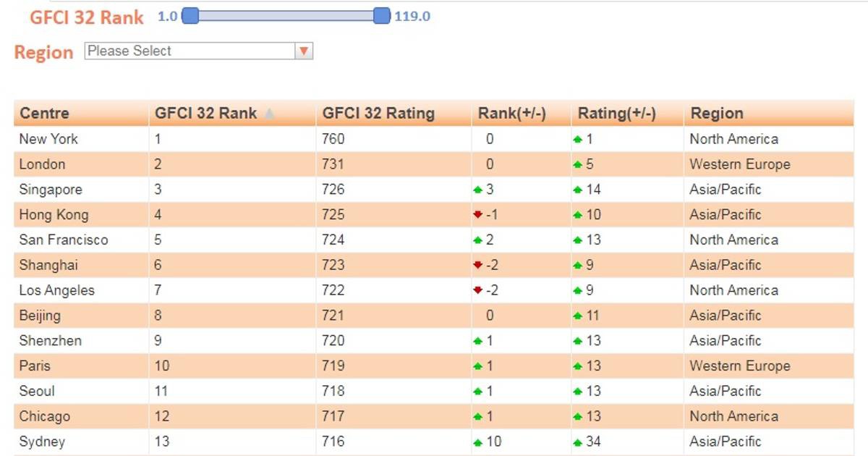Click the Region dropdown arrow button

tap(304, 51)
